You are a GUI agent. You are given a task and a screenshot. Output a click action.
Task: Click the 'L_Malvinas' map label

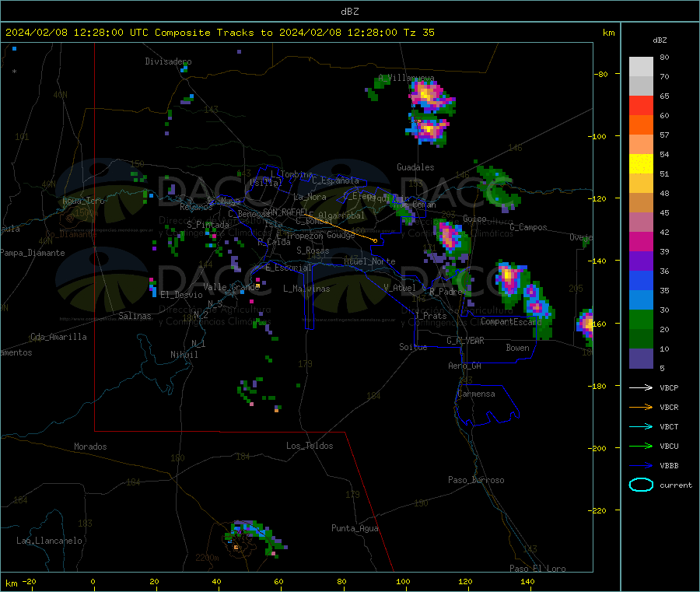click(x=306, y=289)
